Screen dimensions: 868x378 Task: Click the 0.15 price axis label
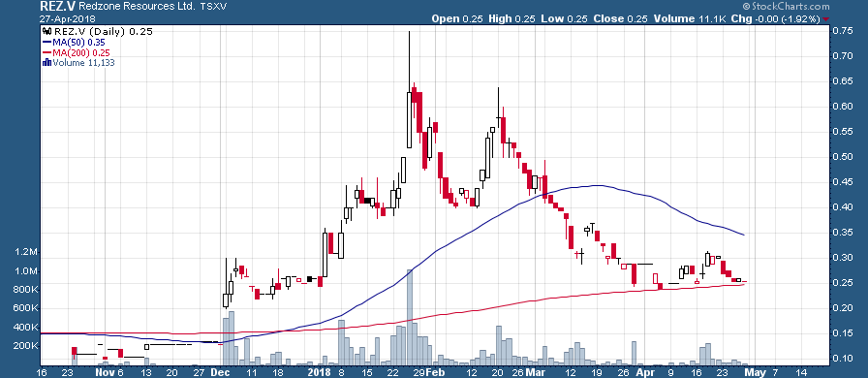click(x=842, y=333)
